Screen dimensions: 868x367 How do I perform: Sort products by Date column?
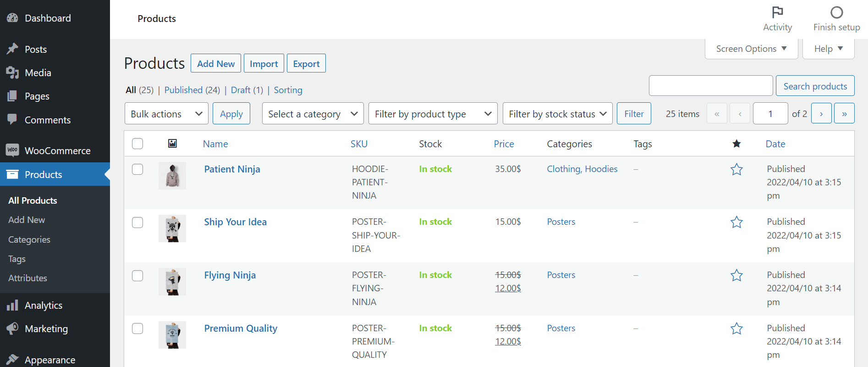(775, 144)
